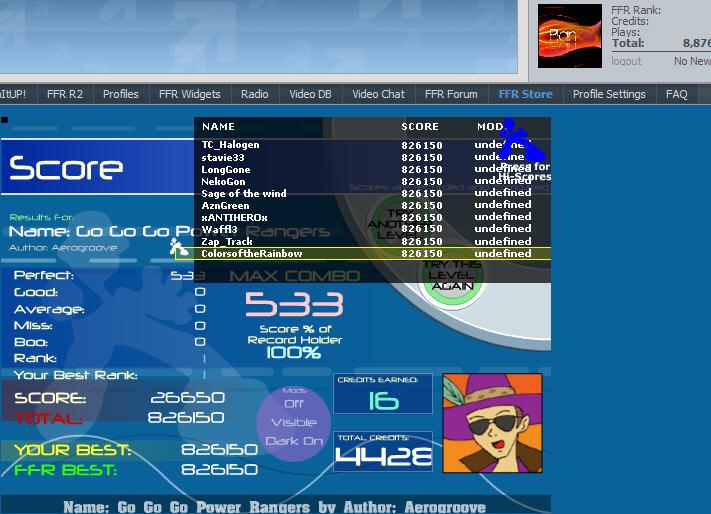Click the Total Credits 4428 box
The height and width of the screenshot is (514, 711).
383,451
